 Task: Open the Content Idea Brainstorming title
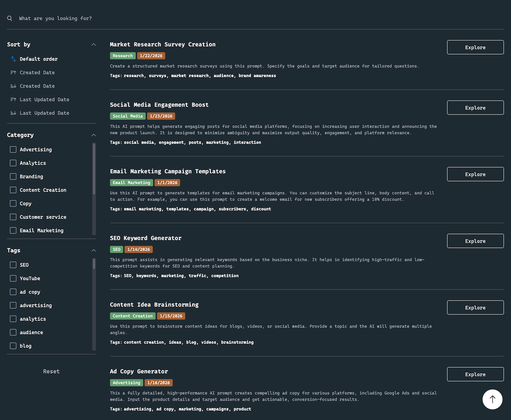(154, 305)
